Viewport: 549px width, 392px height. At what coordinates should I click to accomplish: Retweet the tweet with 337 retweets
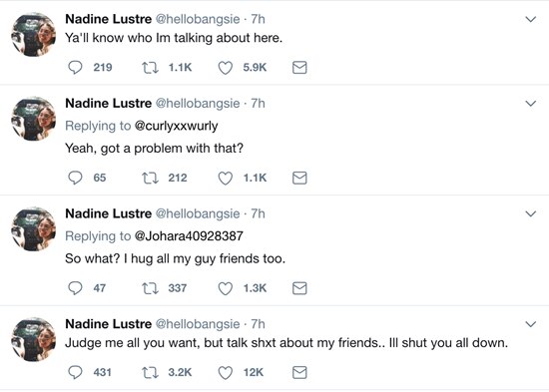coord(150,288)
